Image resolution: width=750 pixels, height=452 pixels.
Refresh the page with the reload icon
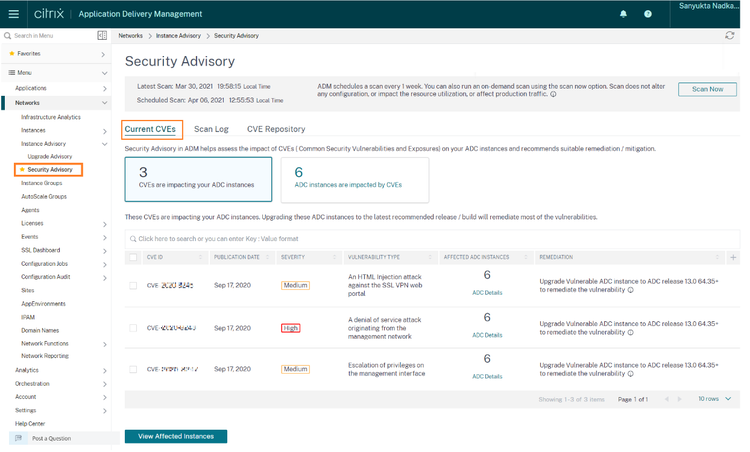[729, 35]
